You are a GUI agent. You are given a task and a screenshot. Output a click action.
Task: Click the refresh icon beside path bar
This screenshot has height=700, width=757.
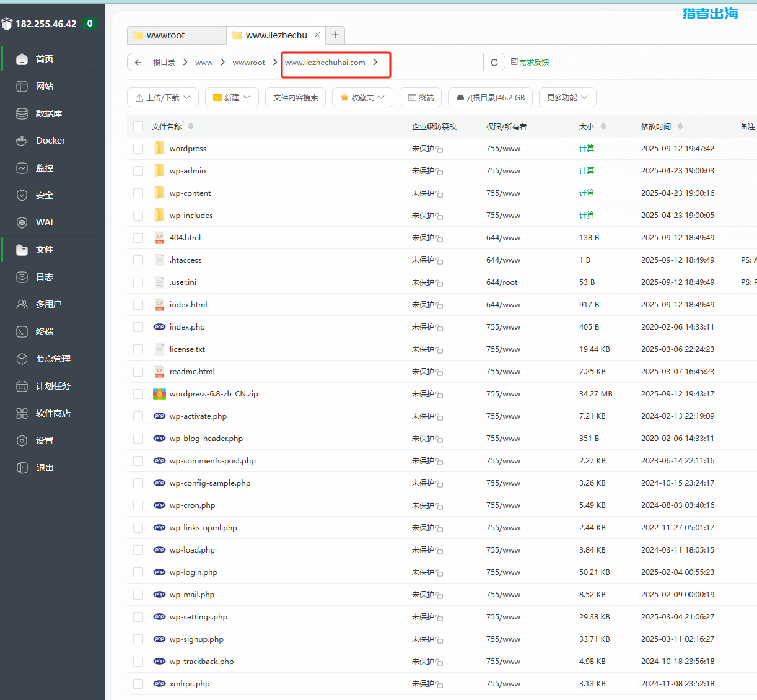point(494,63)
